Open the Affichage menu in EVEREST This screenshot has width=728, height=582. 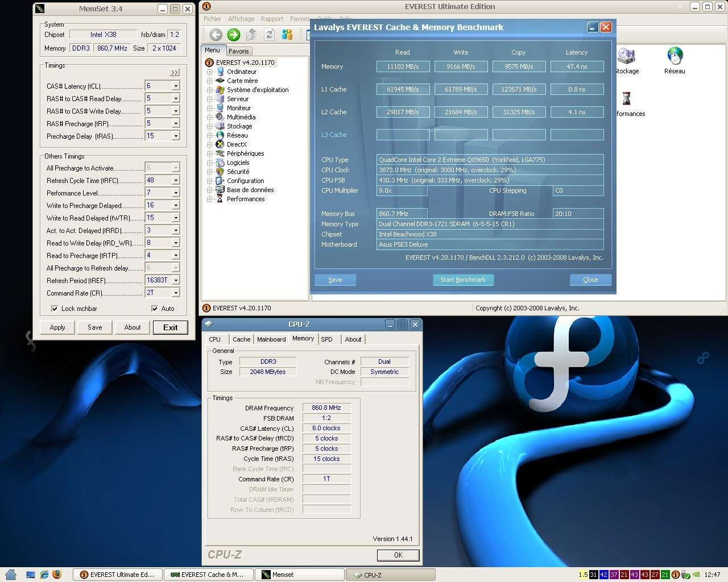tap(241, 19)
